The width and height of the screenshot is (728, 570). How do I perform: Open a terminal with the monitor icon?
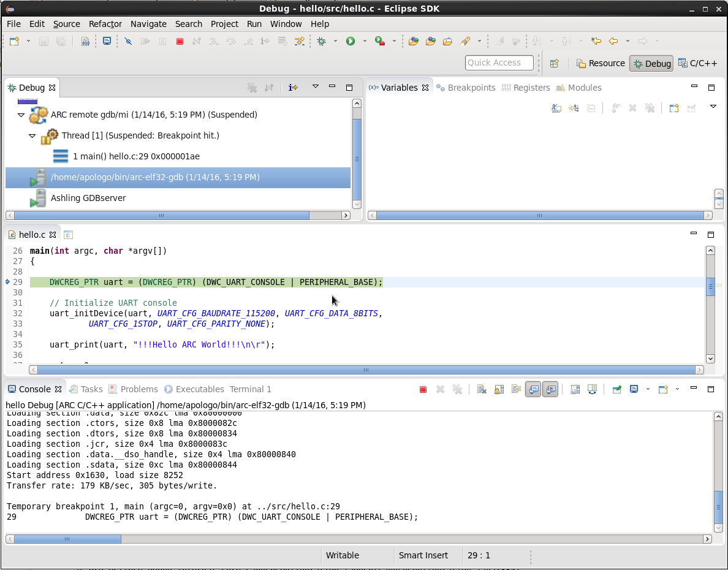[x=107, y=41]
